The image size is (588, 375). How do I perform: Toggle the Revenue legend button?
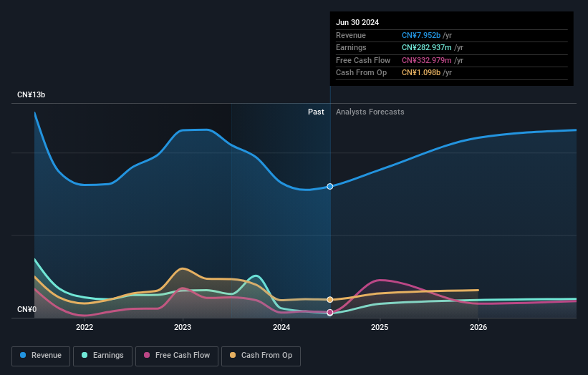(x=41, y=356)
